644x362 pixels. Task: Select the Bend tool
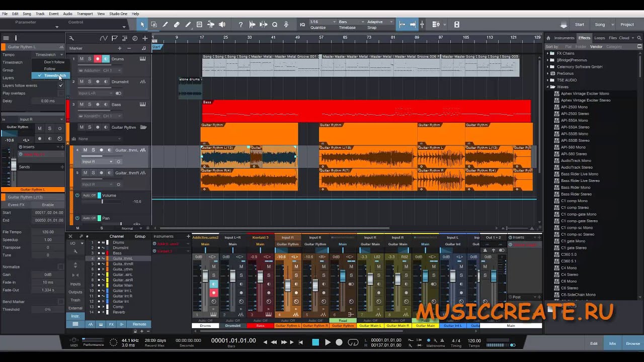coord(211,24)
